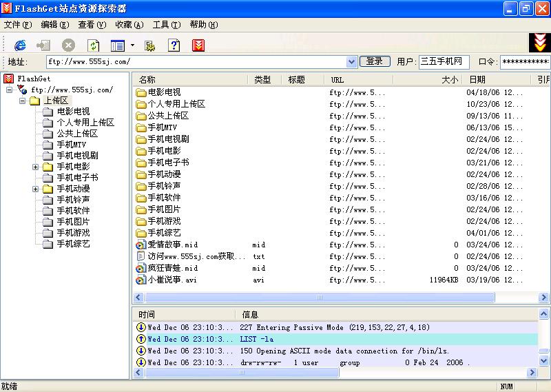Image resolution: width=551 pixels, height=392 pixels.
Task: Click the options/settings toolbar icon
Action: click(x=149, y=45)
